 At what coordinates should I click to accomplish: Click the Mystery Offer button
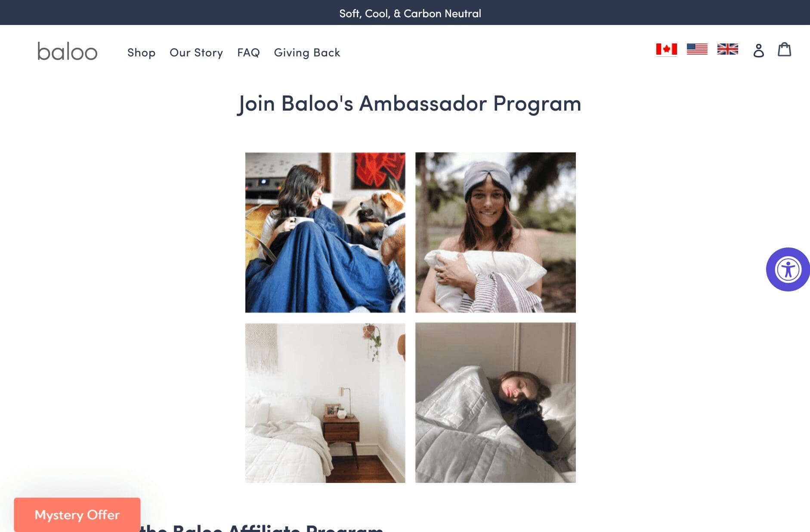[77, 515]
